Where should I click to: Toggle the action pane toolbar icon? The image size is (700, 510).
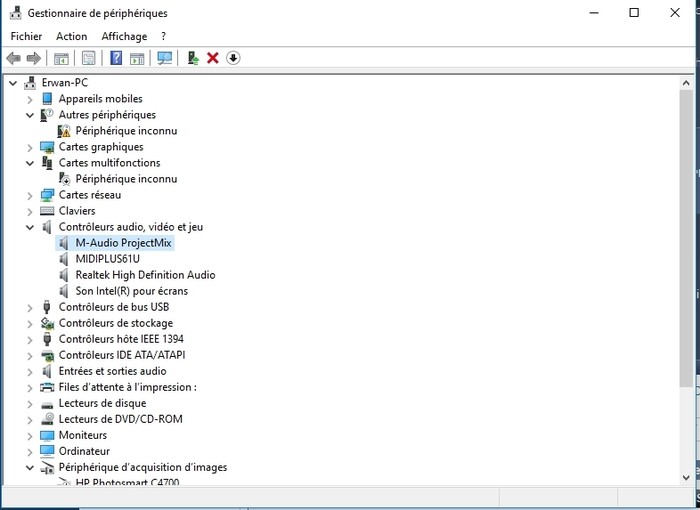click(x=137, y=58)
